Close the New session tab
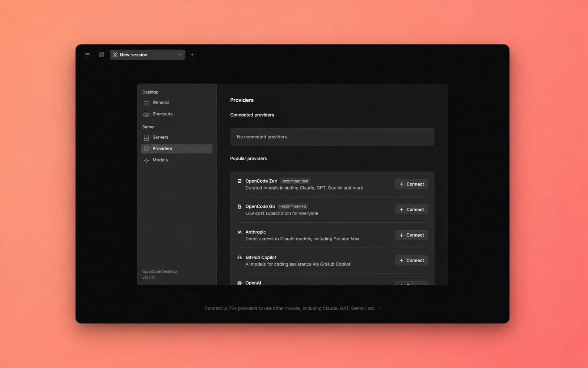The width and height of the screenshot is (588, 368). click(x=181, y=55)
